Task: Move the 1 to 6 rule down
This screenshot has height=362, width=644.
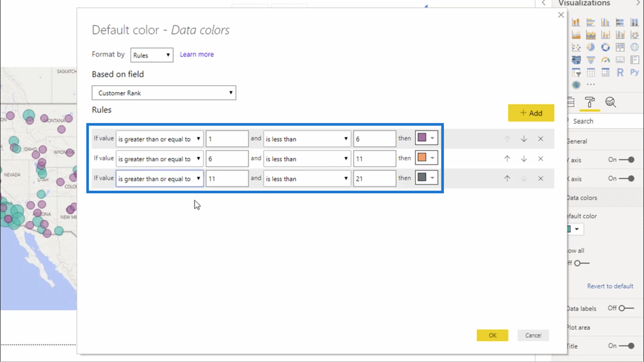Action: pos(524,139)
